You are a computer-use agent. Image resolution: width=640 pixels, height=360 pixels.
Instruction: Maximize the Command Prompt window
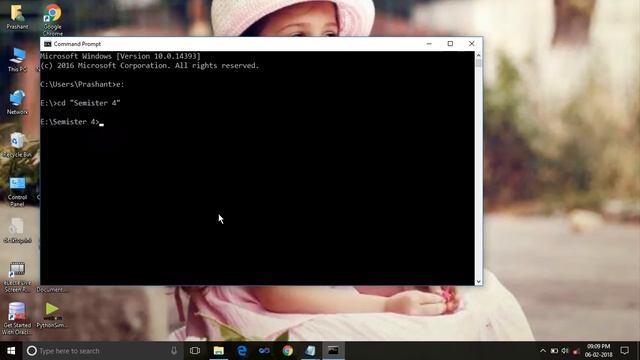pos(450,44)
